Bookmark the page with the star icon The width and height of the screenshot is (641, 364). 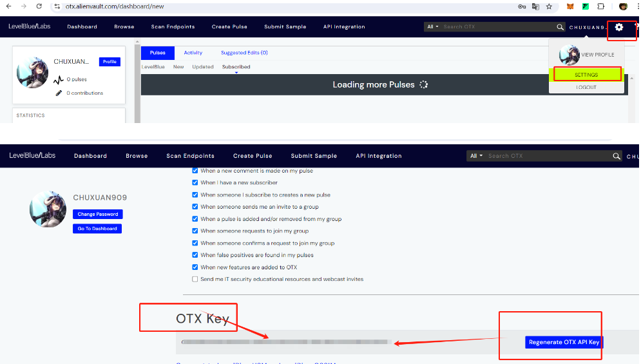pos(549,6)
